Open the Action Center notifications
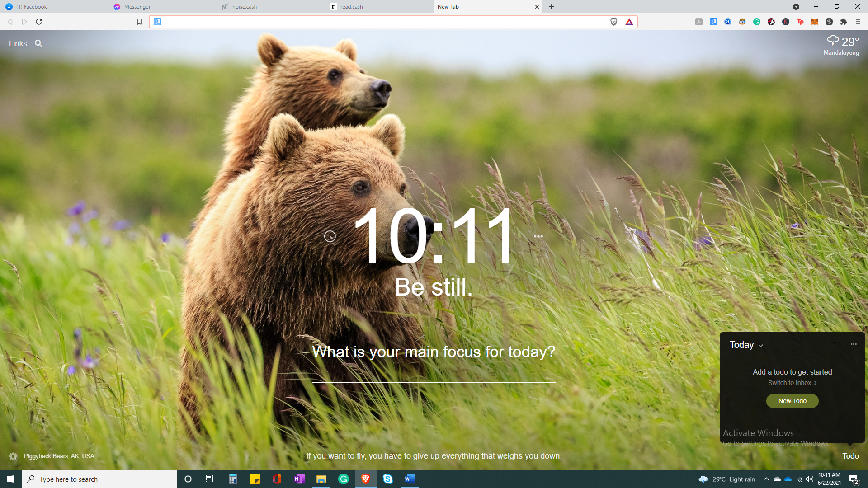 point(854,479)
